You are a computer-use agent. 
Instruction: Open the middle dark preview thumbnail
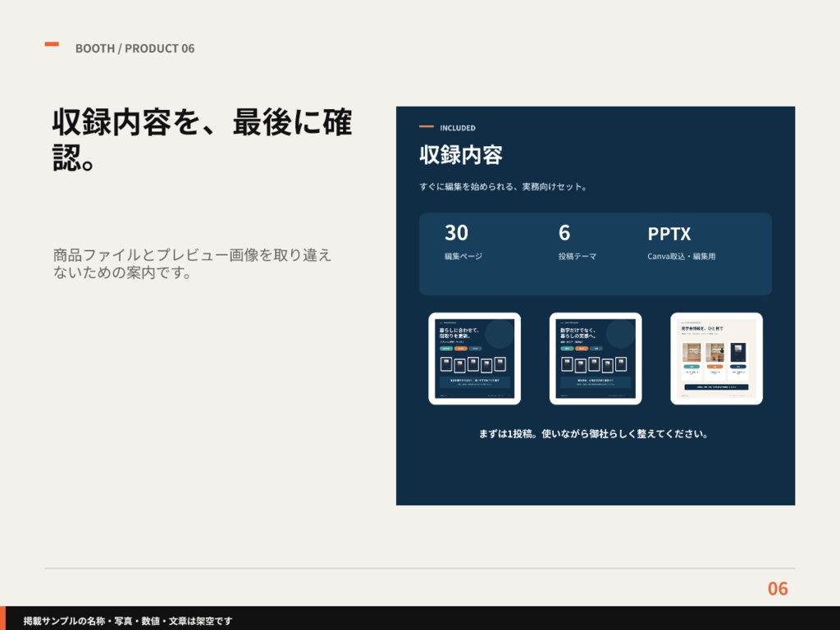pos(596,358)
